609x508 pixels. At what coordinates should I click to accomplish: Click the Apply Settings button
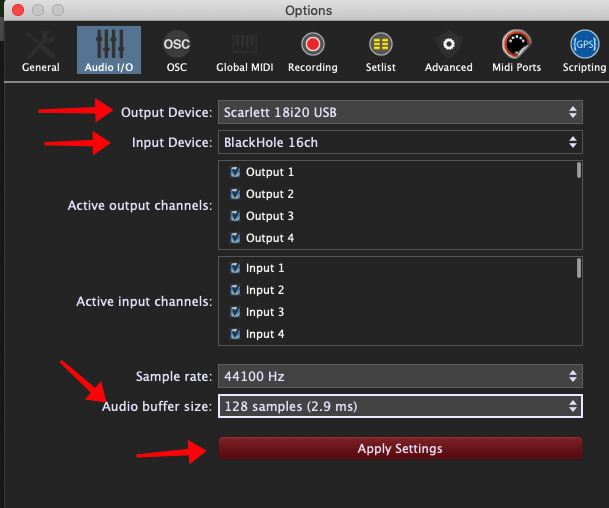pyautogui.click(x=400, y=448)
